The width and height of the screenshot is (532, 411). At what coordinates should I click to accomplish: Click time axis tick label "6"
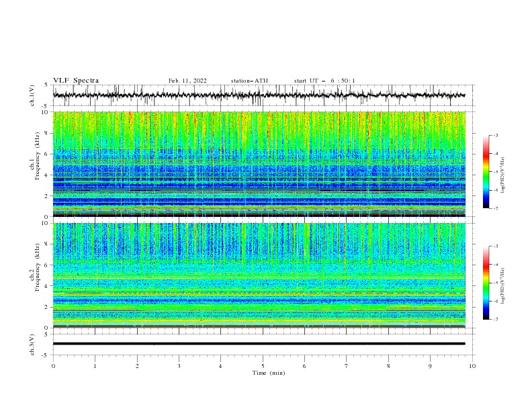tap(304, 366)
